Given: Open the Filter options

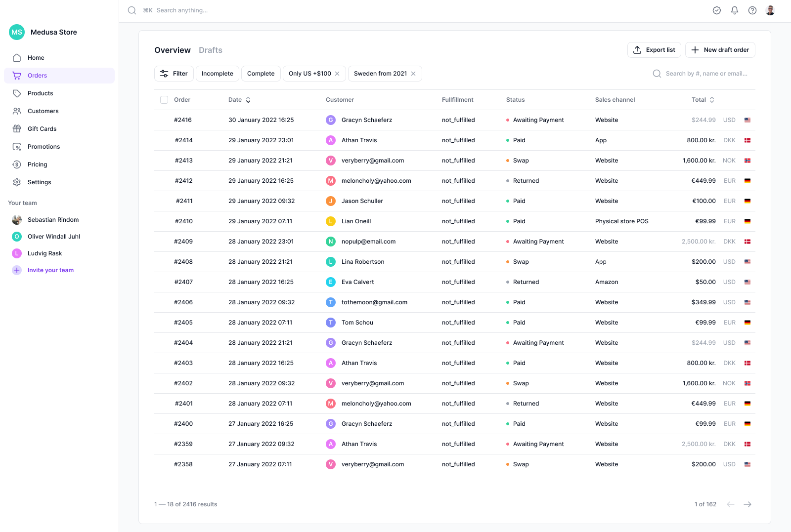Looking at the screenshot, I should pos(174,73).
